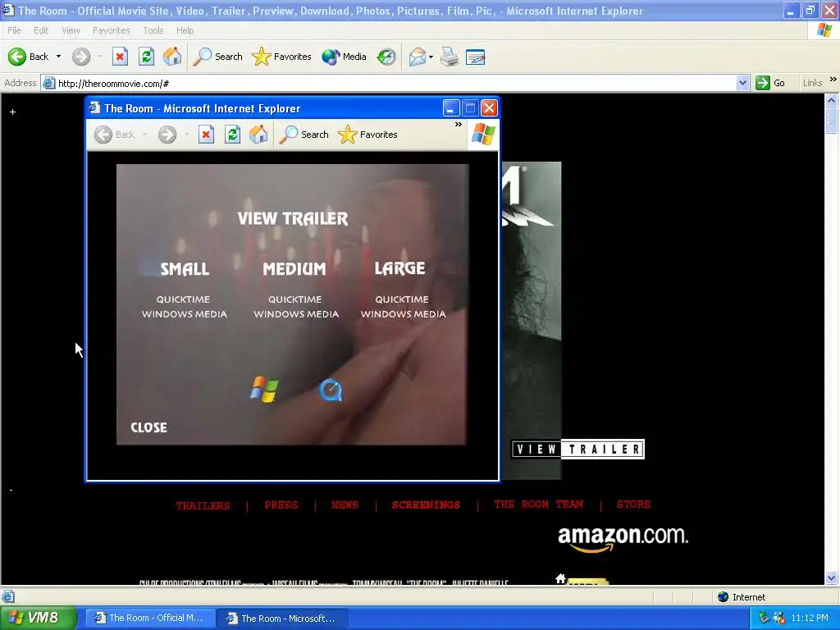Viewport: 840px width, 630px height.
Task: Open TRAILERS page link
Action: [x=203, y=505]
